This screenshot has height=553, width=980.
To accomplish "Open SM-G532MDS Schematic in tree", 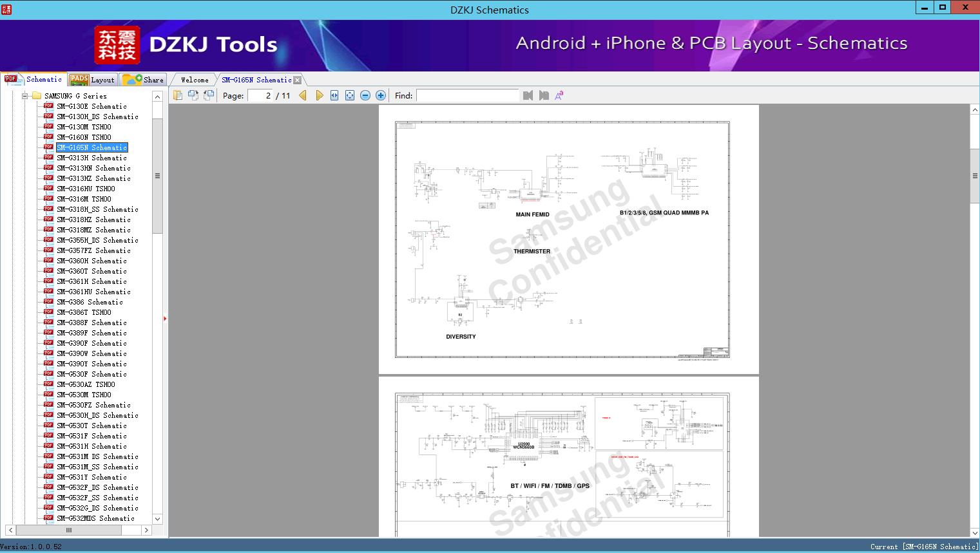I will click(x=95, y=518).
